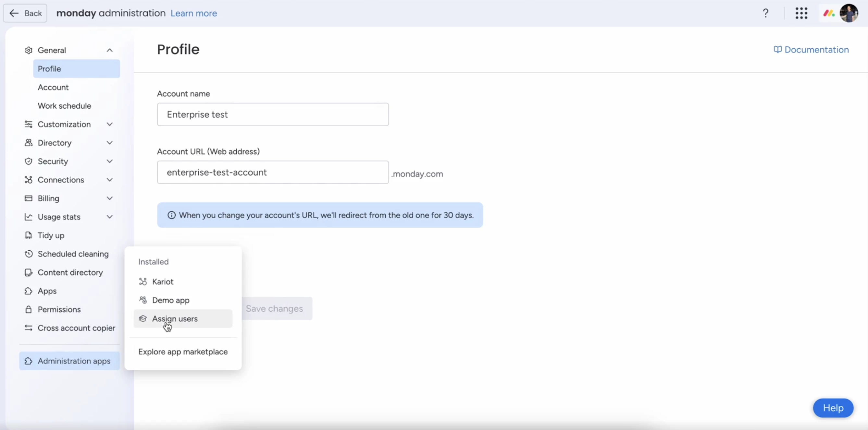868x430 pixels.
Task: Click the Back arrow icon
Action: (14, 13)
